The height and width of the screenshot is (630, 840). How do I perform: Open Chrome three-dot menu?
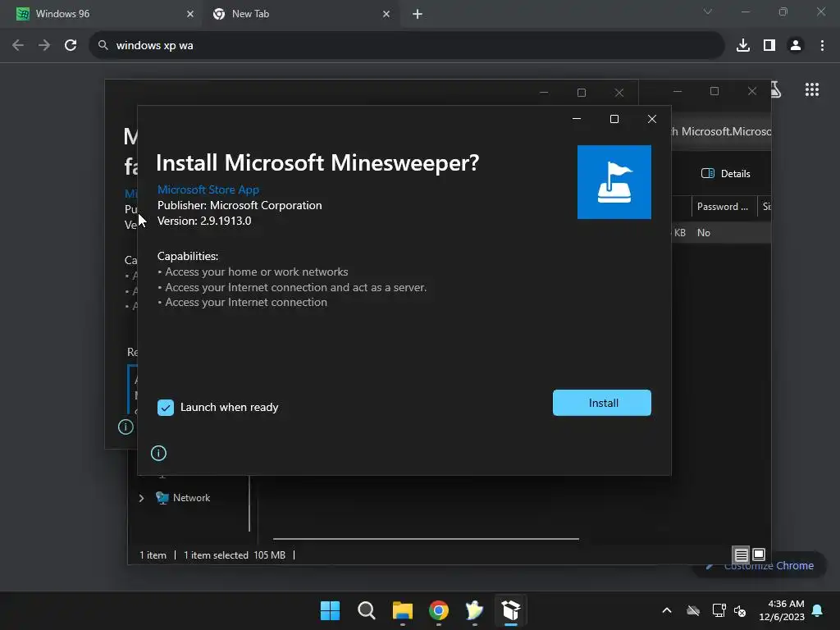click(822, 46)
